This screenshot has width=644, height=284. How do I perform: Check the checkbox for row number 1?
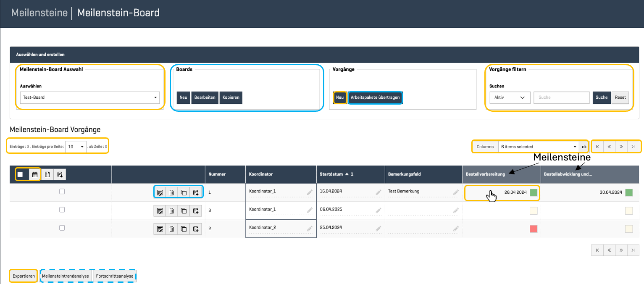point(62,191)
